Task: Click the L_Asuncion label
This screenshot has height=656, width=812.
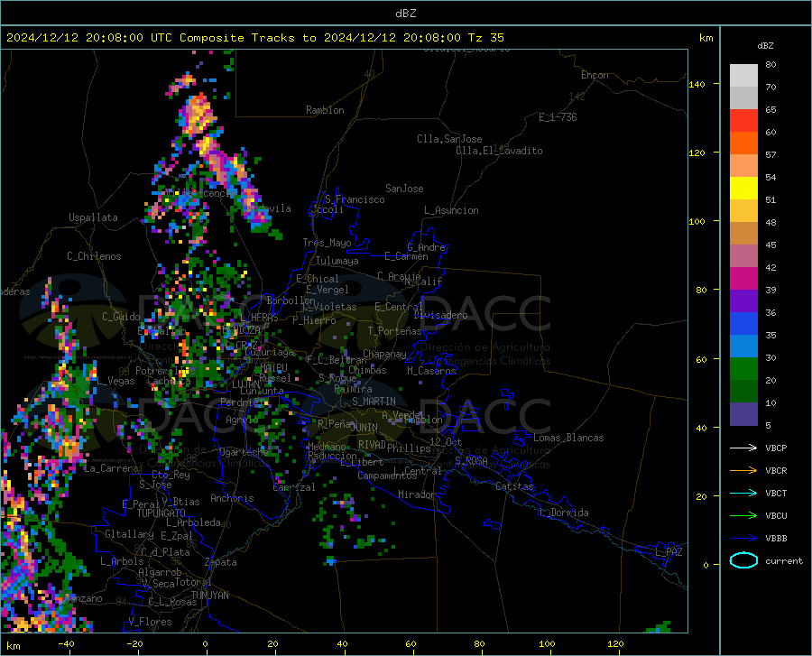Action: (451, 210)
